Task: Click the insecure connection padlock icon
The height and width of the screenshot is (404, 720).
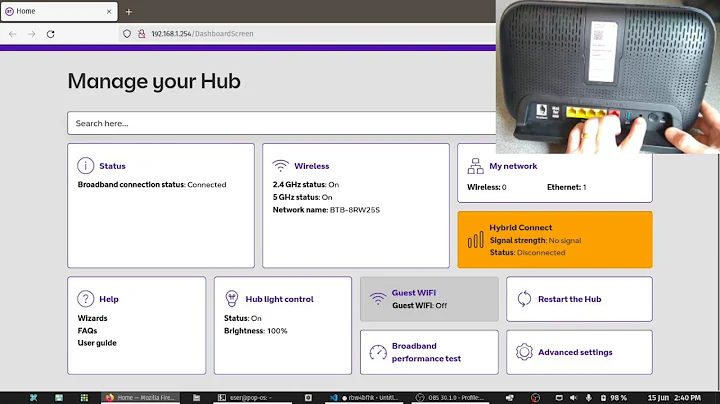Action: (x=141, y=34)
